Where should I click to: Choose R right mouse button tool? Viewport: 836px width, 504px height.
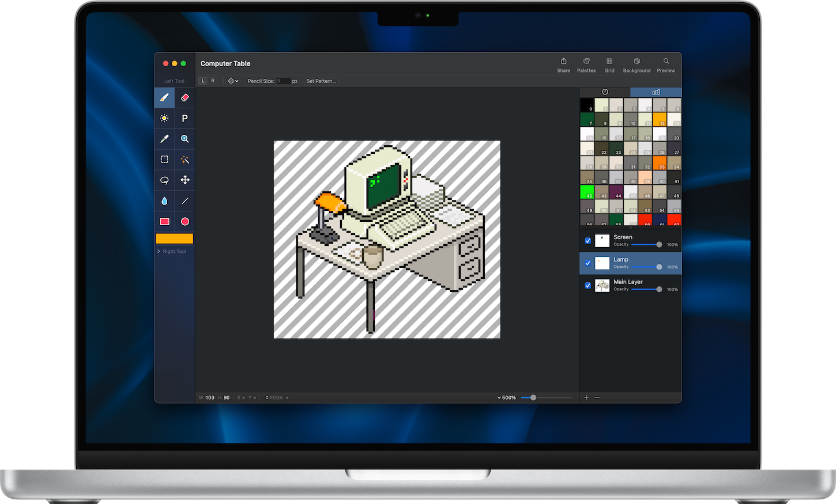(x=213, y=81)
